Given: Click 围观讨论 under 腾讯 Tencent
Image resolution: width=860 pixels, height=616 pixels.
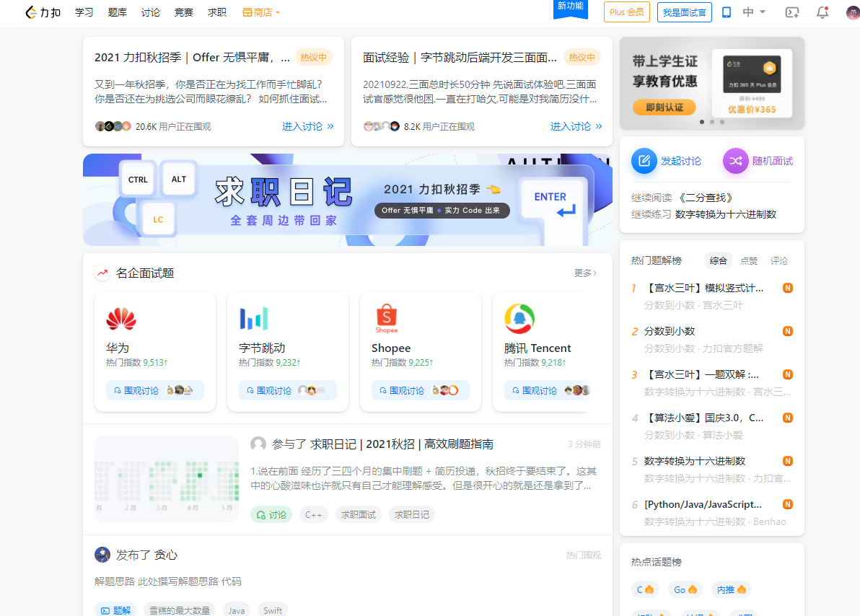Looking at the screenshot, I should [548, 390].
